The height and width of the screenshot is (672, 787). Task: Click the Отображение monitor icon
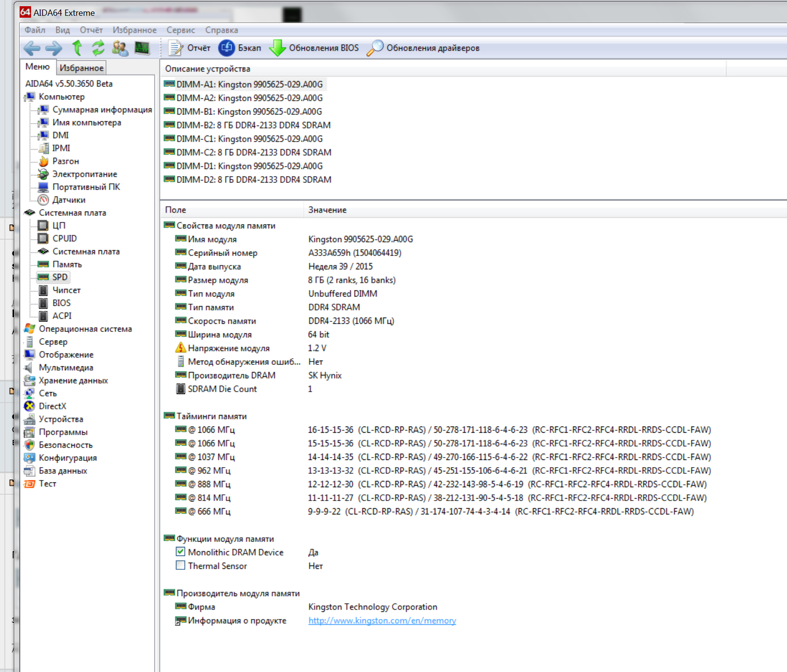pyautogui.click(x=30, y=354)
